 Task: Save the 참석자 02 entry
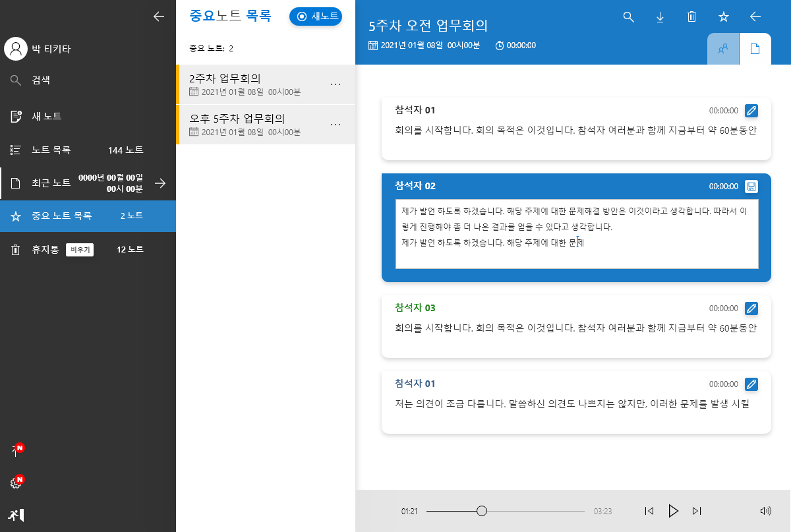click(x=751, y=186)
